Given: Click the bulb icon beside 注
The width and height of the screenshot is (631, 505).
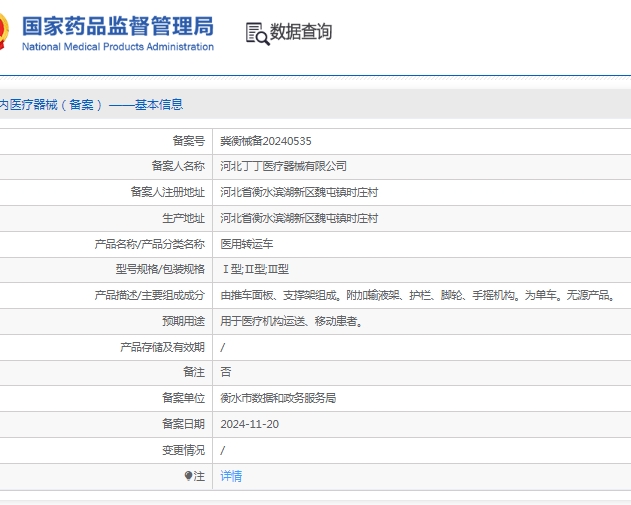Looking at the screenshot, I should point(188,476).
